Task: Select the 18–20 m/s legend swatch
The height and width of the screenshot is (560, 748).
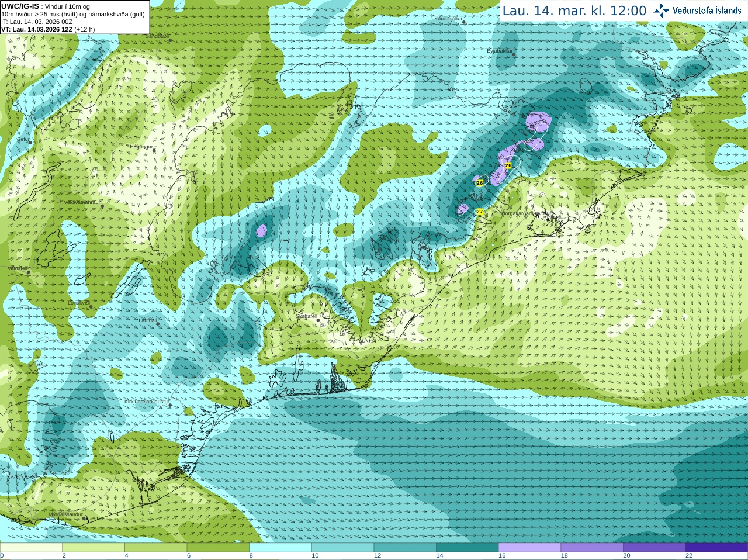Action: pyautogui.click(x=592, y=548)
